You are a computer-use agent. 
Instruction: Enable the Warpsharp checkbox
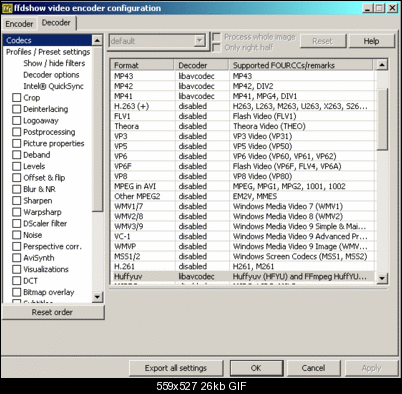coord(17,212)
